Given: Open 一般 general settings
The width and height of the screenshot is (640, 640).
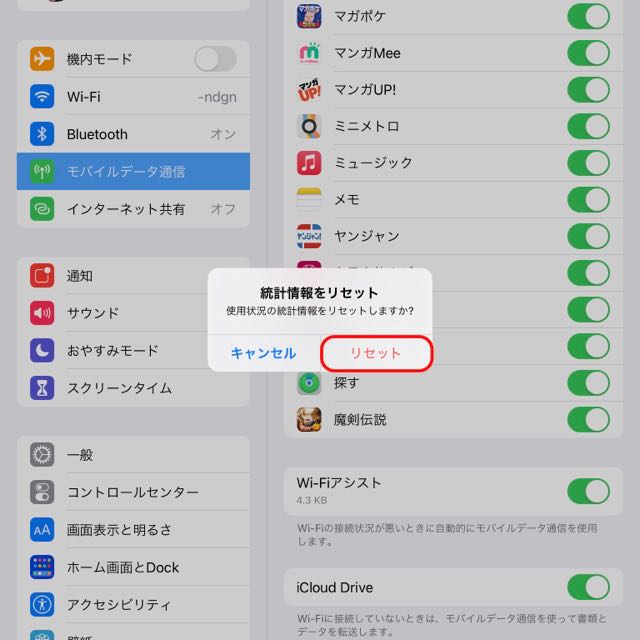Looking at the screenshot, I should (x=133, y=454).
